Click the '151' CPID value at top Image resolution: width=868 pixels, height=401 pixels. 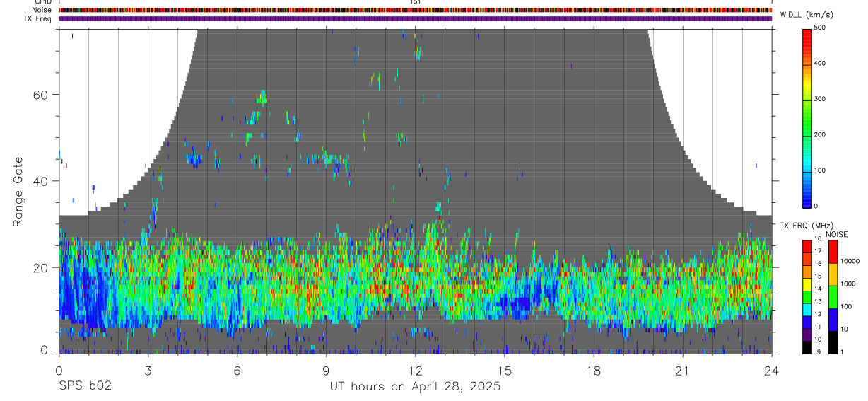click(x=416, y=2)
